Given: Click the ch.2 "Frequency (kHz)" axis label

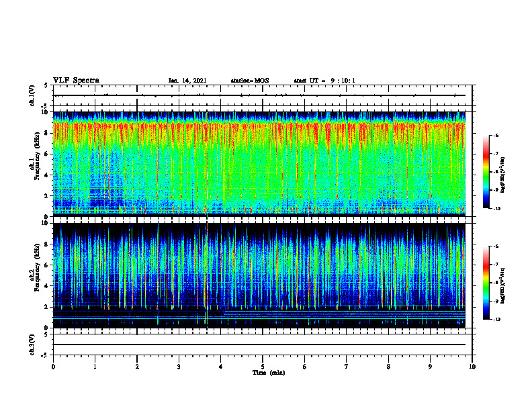Looking at the screenshot, I should coord(37,267).
